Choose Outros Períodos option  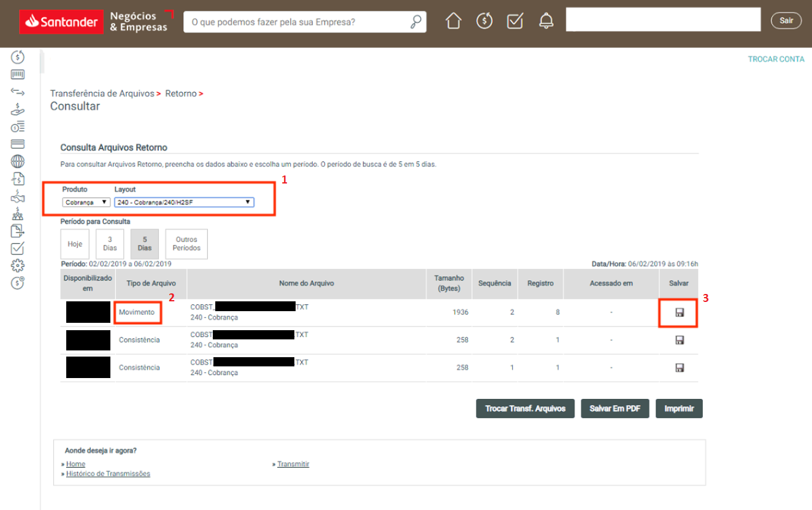coord(186,244)
